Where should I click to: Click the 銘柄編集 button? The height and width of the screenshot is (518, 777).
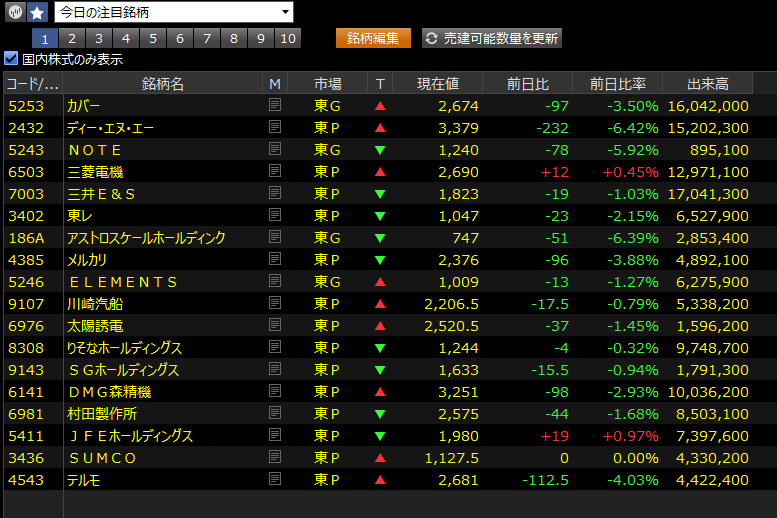373,38
